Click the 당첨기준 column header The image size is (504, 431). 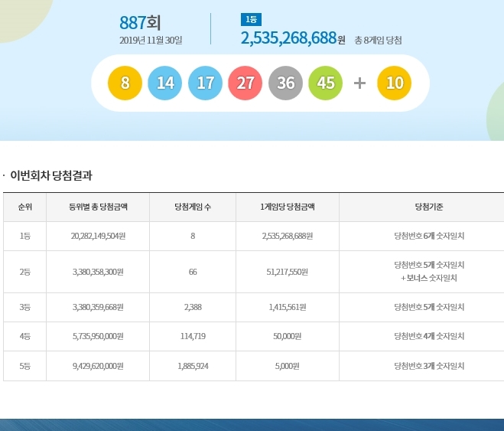coord(428,207)
